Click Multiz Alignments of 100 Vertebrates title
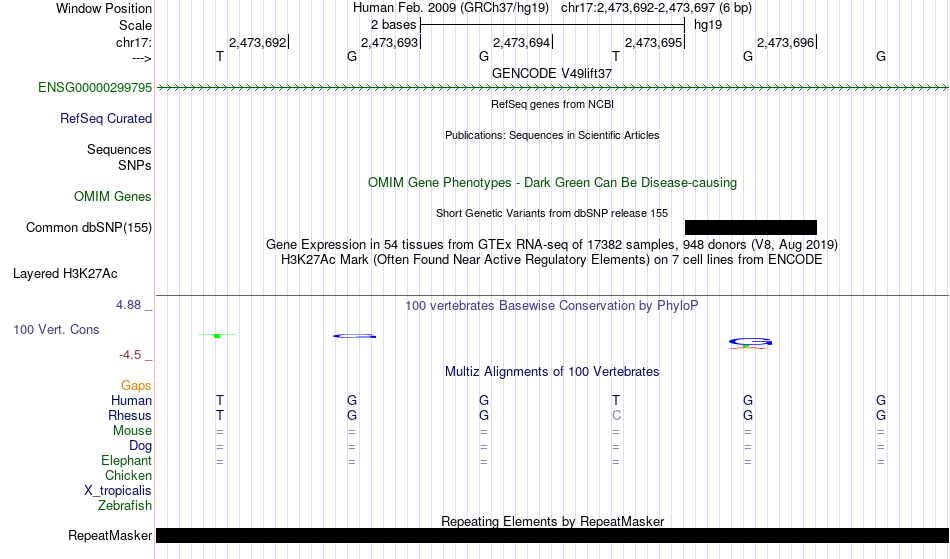The height and width of the screenshot is (559, 950). (x=552, y=371)
